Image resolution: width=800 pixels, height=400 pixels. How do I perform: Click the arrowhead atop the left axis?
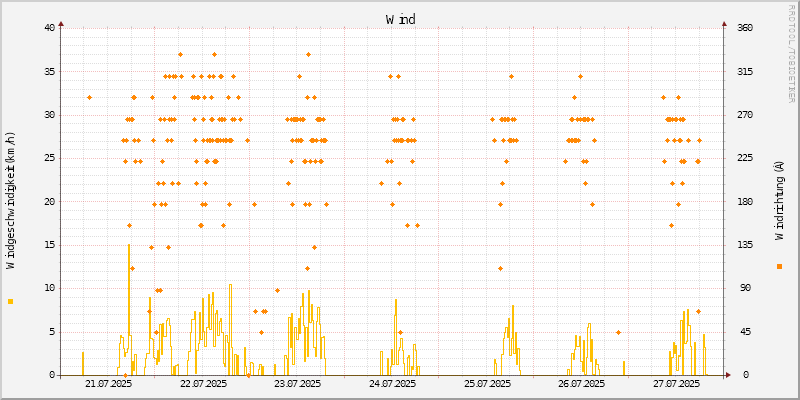61,22
